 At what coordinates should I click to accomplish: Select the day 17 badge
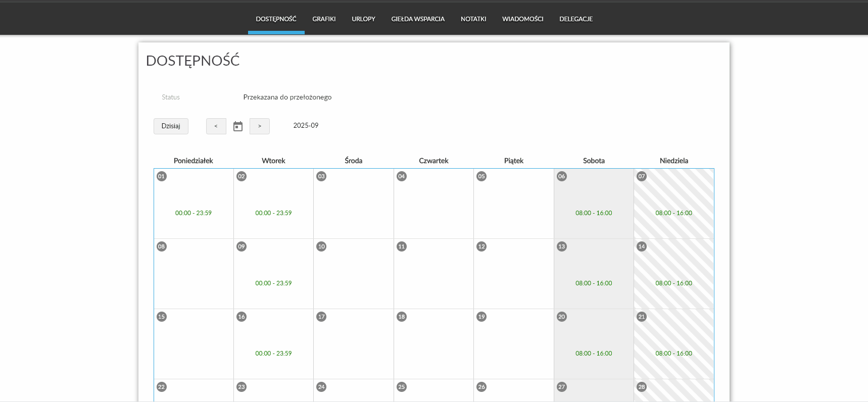pyautogui.click(x=321, y=317)
